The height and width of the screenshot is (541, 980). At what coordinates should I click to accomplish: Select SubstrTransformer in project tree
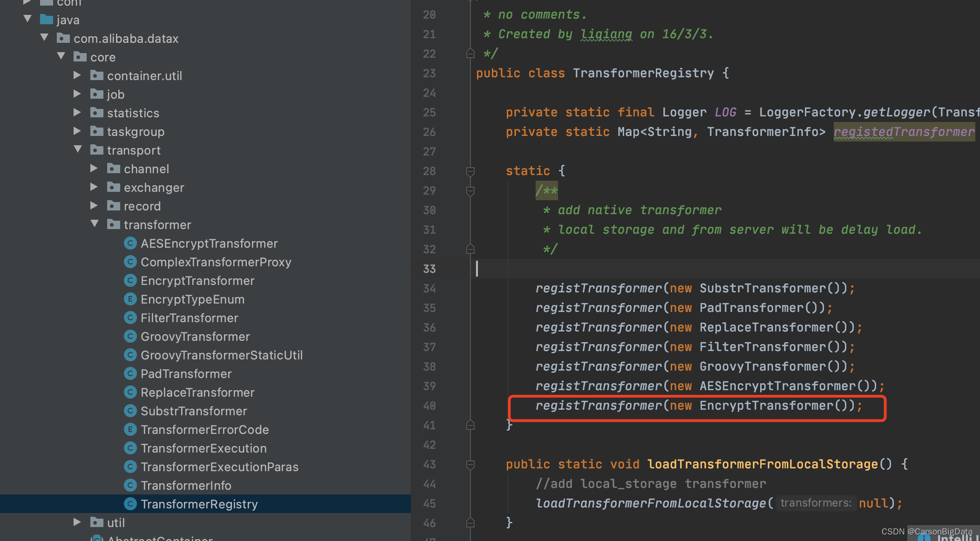tap(194, 411)
